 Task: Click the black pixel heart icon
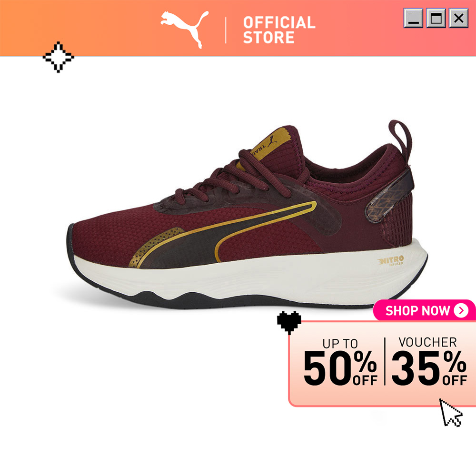coord(289,322)
